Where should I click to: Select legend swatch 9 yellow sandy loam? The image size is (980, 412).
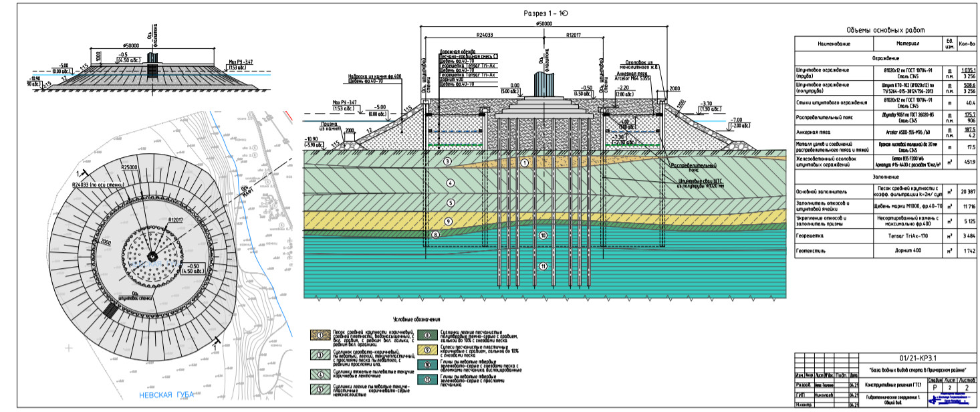pos(427,350)
